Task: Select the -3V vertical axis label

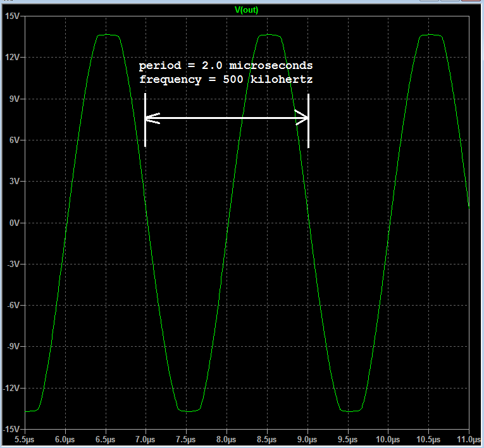Action: pyautogui.click(x=13, y=264)
